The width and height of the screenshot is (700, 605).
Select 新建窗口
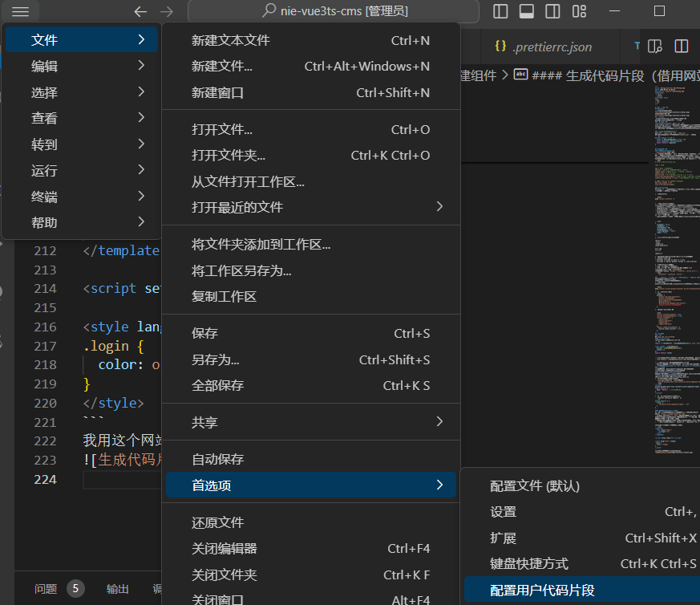pyautogui.click(x=311, y=92)
